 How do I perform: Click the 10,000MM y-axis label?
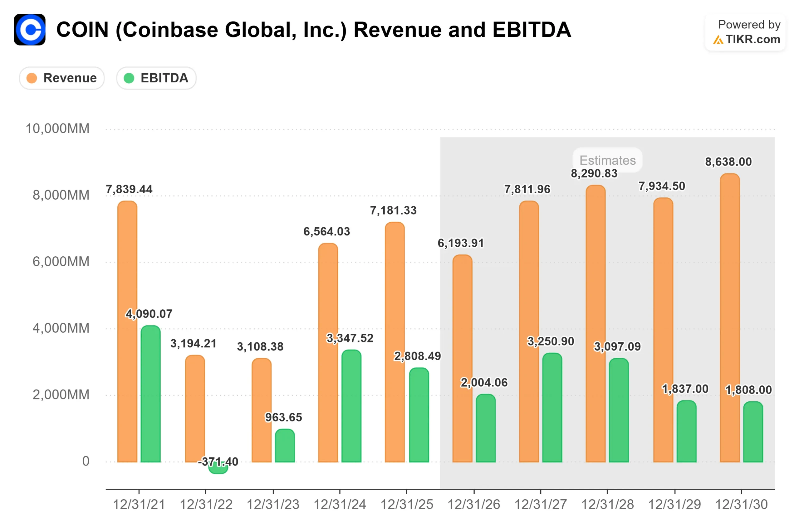pyautogui.click(x=58, y=129)
